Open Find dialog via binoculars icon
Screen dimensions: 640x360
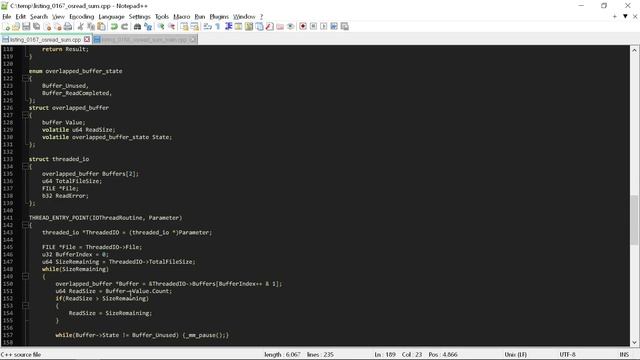tap(137, 27)
